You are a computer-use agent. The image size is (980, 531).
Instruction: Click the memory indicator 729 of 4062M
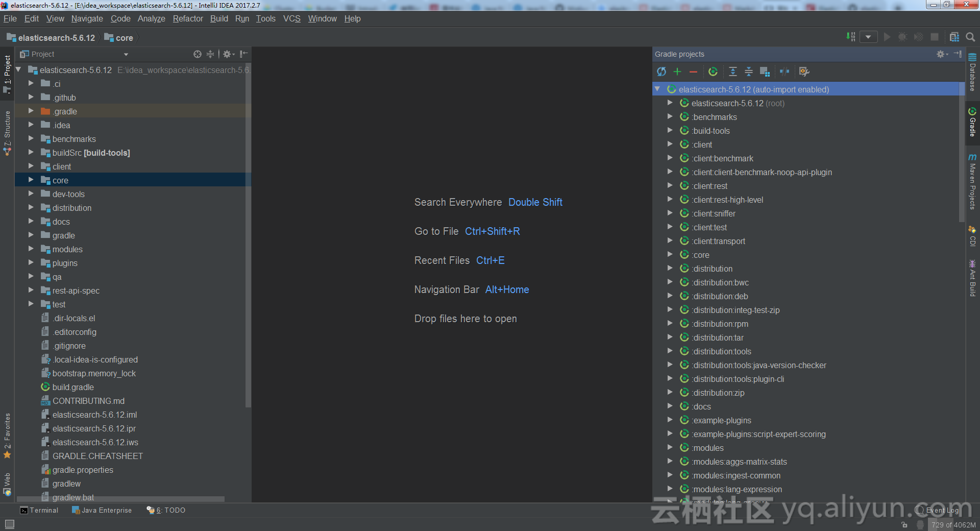click(953, 524)
